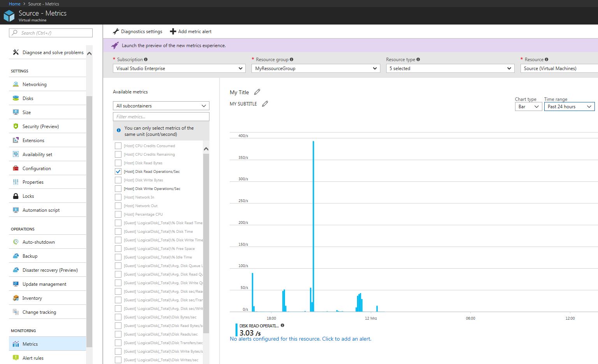
Task: Open the Backup blade
Action: pos(30,256)
